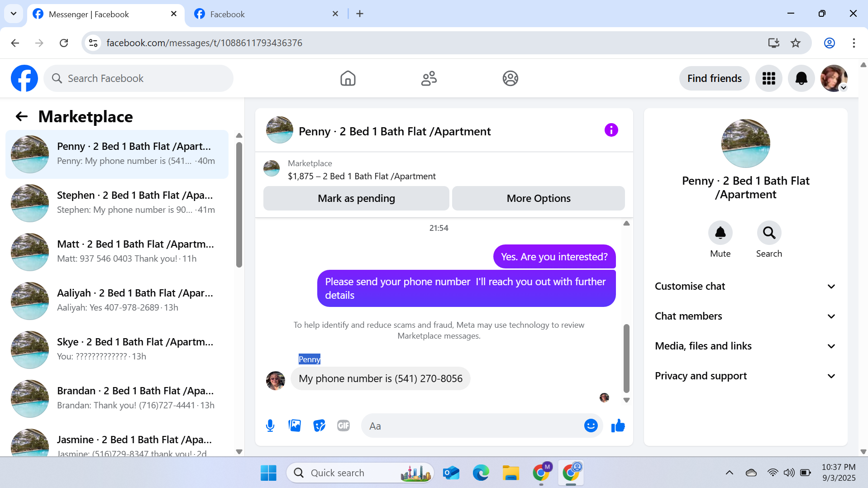Choose a GIF icon
868x488 pixels.
pos(343,426)
